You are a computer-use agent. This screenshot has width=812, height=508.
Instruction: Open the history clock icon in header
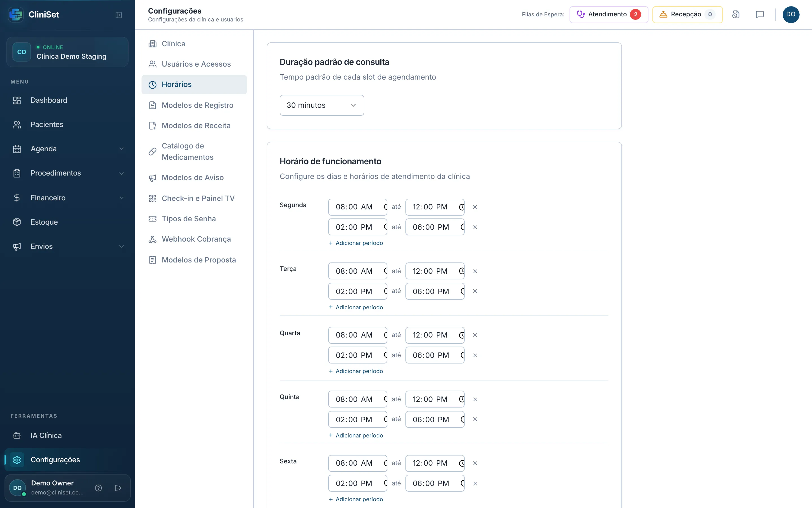point(736,14)
